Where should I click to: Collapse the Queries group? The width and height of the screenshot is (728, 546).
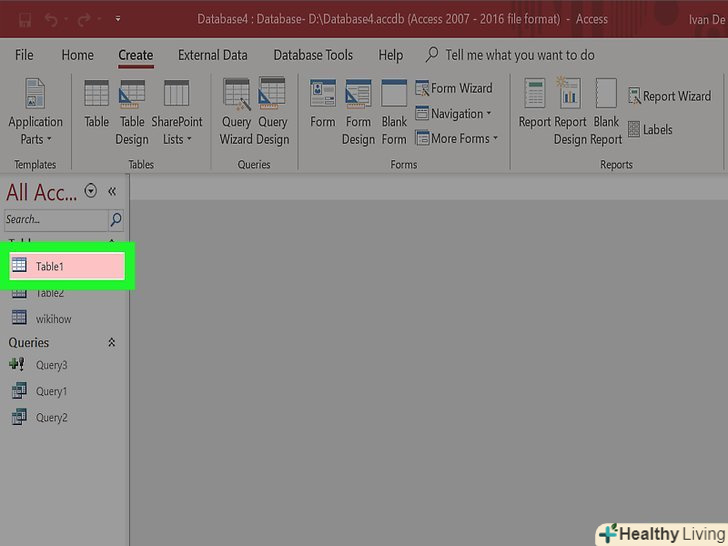tap(111, 343)
